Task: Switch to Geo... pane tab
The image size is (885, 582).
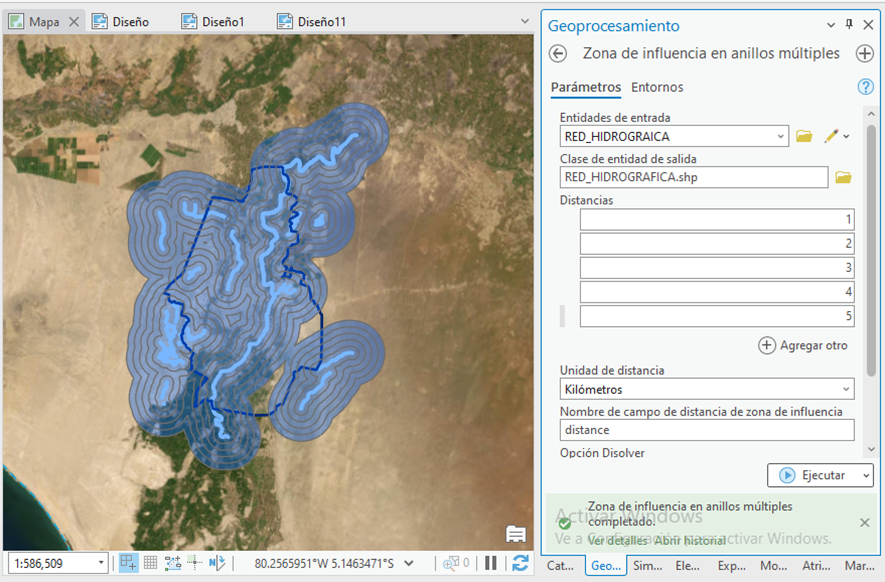Action: (606, 566)
